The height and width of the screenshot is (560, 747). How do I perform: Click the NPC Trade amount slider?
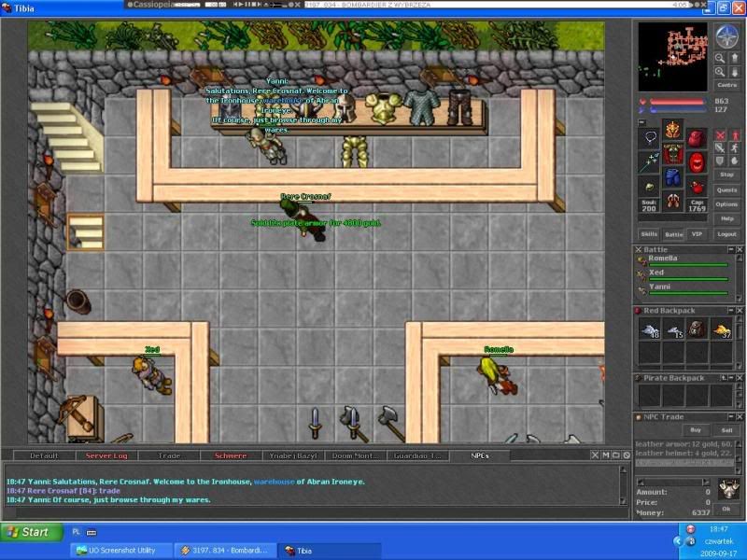pos(672,482)
